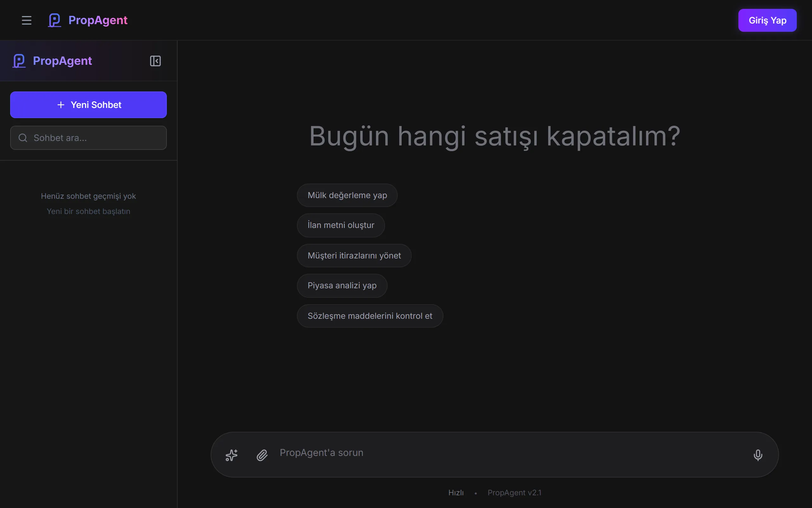Viewport: 812px width, 508px height.
Task: Pick the Piyasa analizi yap suggestion
Action: click(x=342, y=285)
